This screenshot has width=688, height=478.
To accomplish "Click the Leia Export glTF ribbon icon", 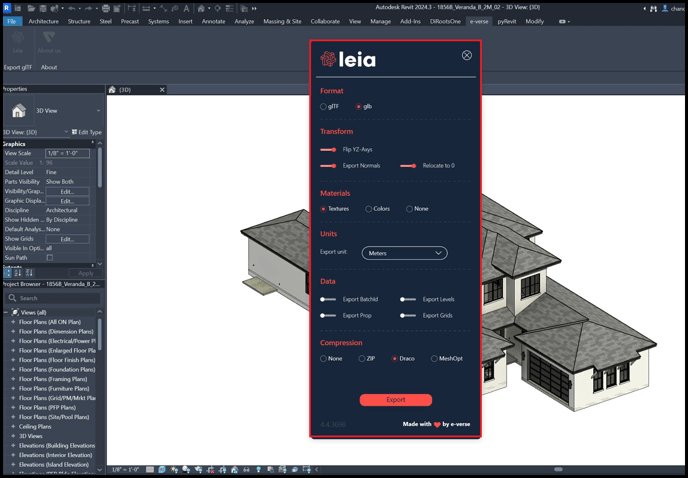I will 18,39.
